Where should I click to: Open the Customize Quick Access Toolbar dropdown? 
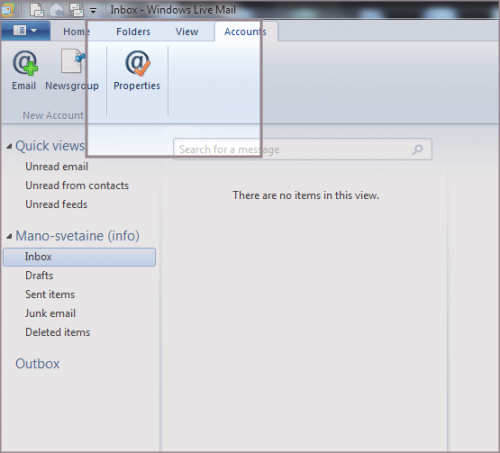[x=93, y=11]
